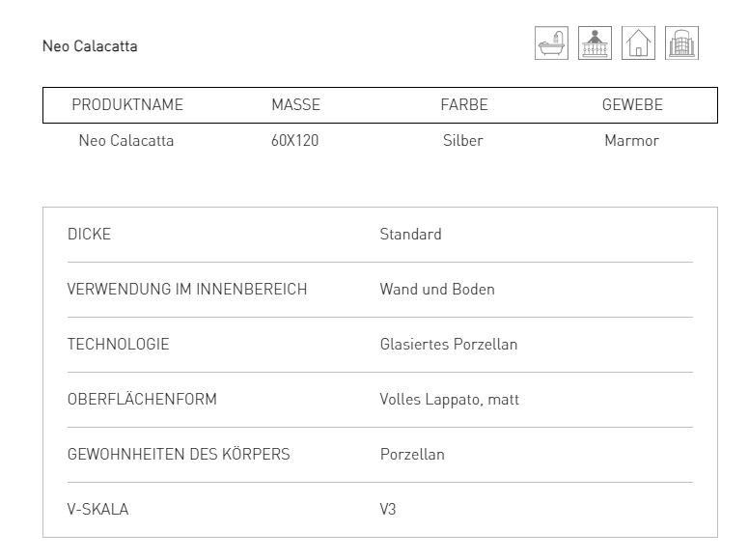Click the balcony with person icon
749x560 pixels.
pos(595,43)
